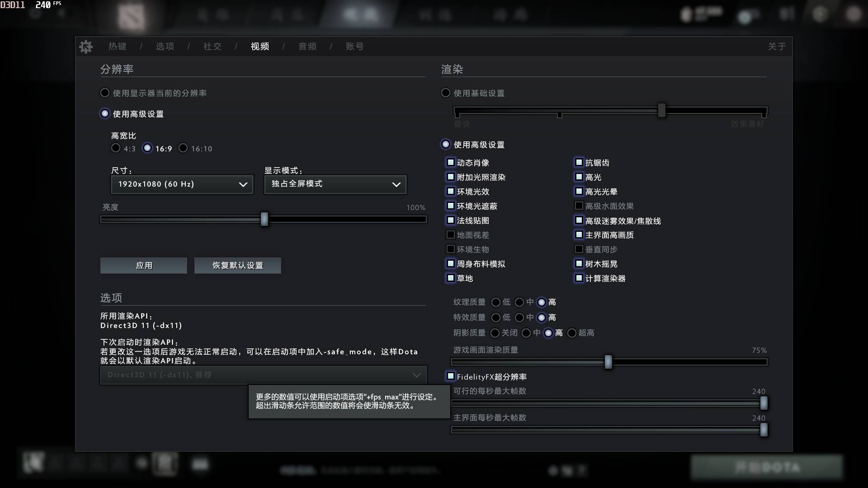Expand the 显示模式 display mode dropdown
This screenshot has width=868, height=488.
tap(335, 184)
